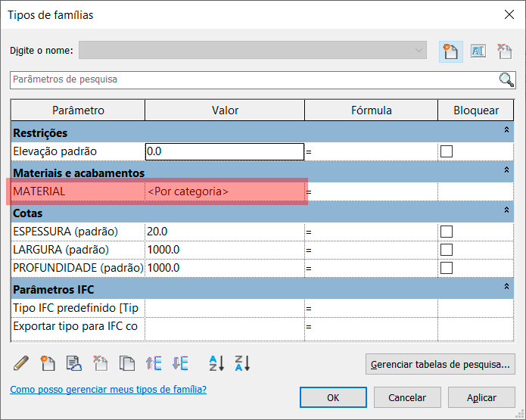Check the lock box for PROFUNDIDADE
526x420 pixels.
(447, 268)
